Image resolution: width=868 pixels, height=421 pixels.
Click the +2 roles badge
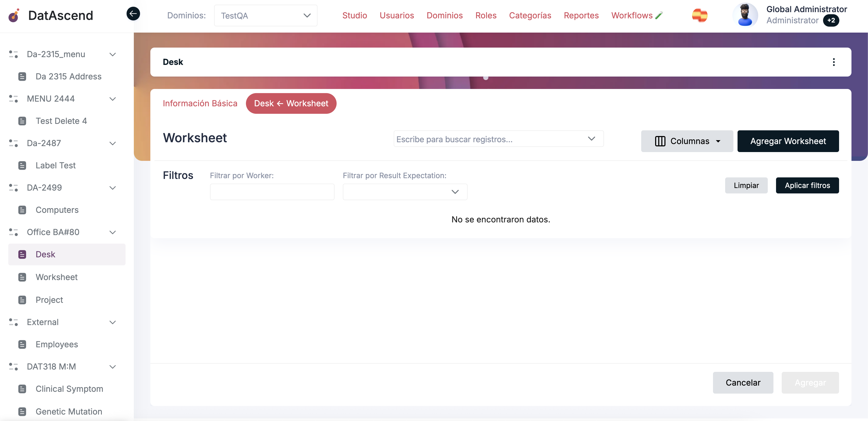831,21
